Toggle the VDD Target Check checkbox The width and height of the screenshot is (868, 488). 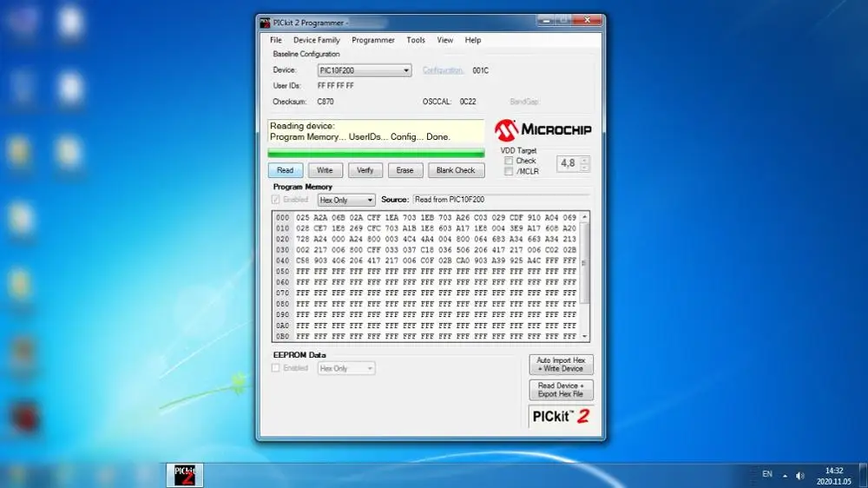508,161
